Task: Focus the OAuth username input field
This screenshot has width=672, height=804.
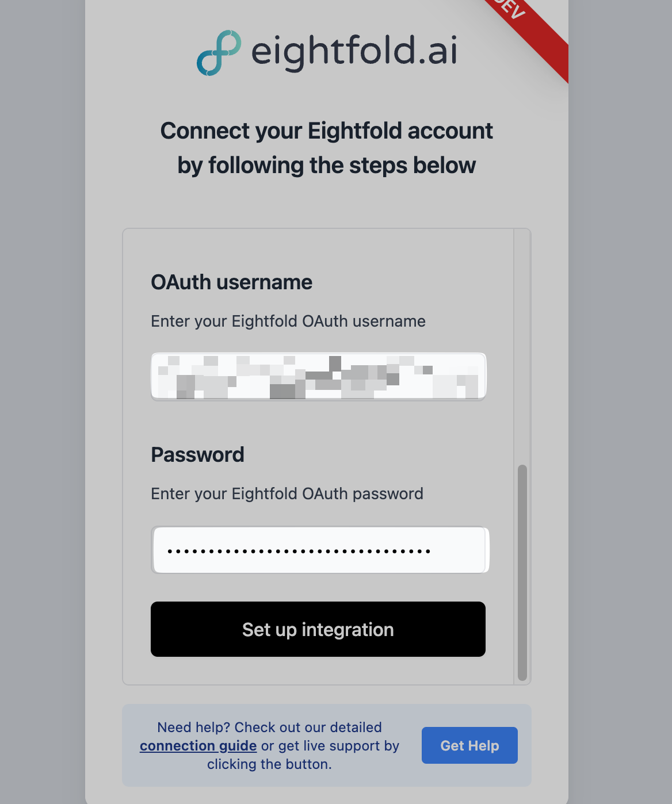Action: click(318, 376)
